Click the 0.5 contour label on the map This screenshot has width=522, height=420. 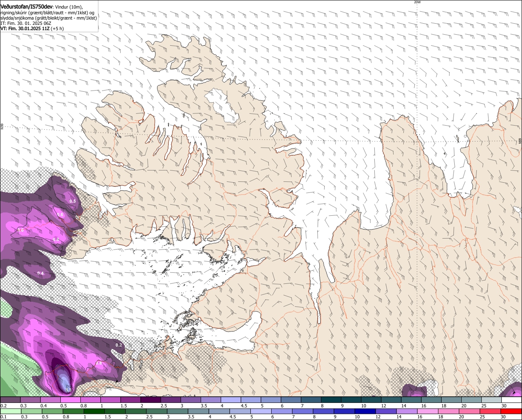(x=73, y=201)
